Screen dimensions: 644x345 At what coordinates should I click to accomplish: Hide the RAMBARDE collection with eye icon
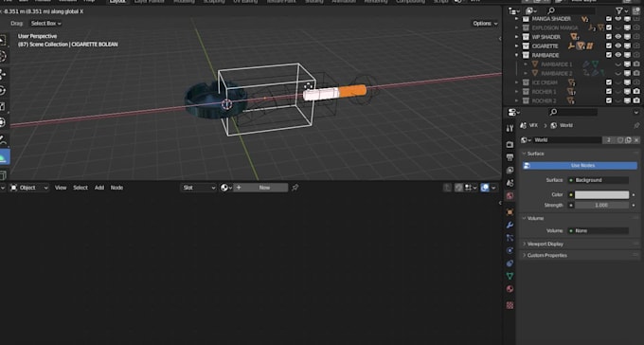pos(618,55)
